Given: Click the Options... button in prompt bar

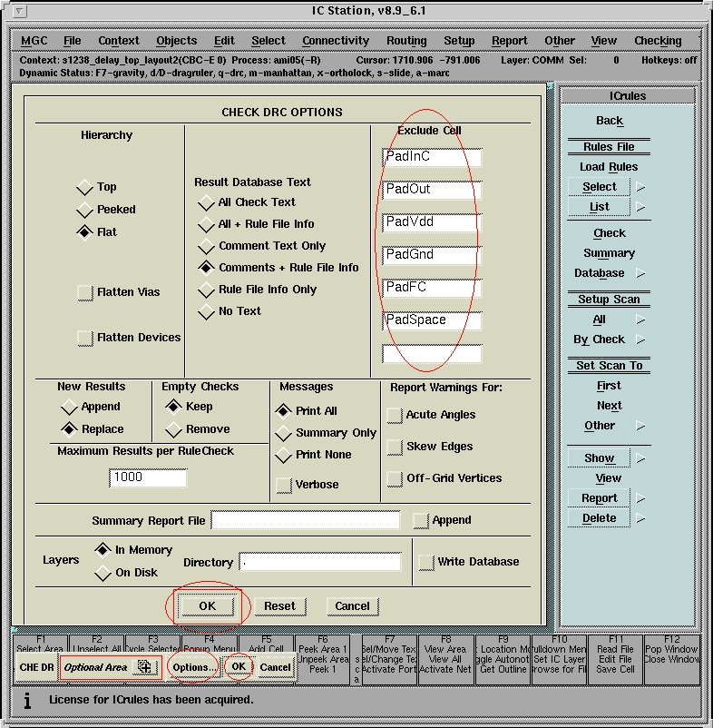Looking at the screenshot, I should [x=194, y=667].
